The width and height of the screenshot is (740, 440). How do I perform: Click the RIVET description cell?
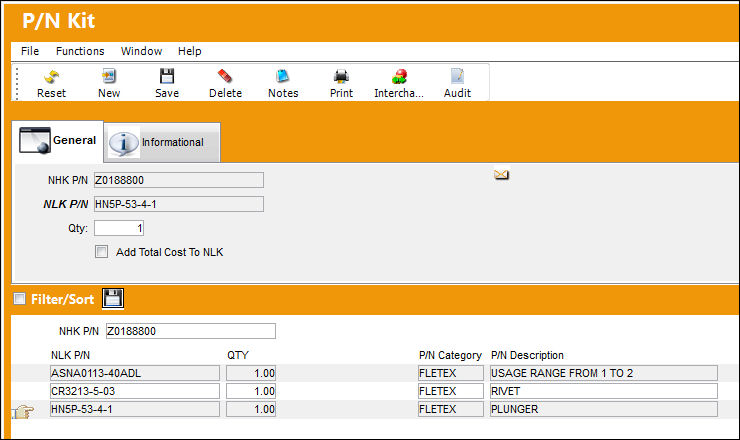604,391
